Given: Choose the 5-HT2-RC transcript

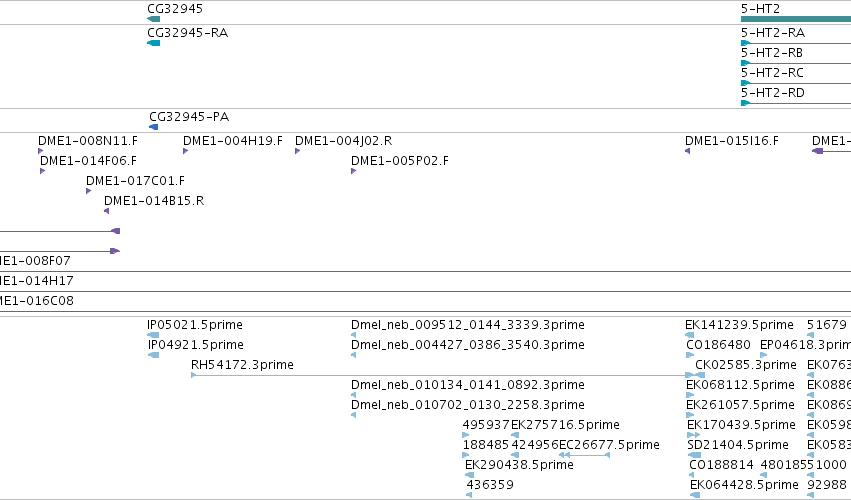Looking at the screenshot, I should click(x=772, y=73).
